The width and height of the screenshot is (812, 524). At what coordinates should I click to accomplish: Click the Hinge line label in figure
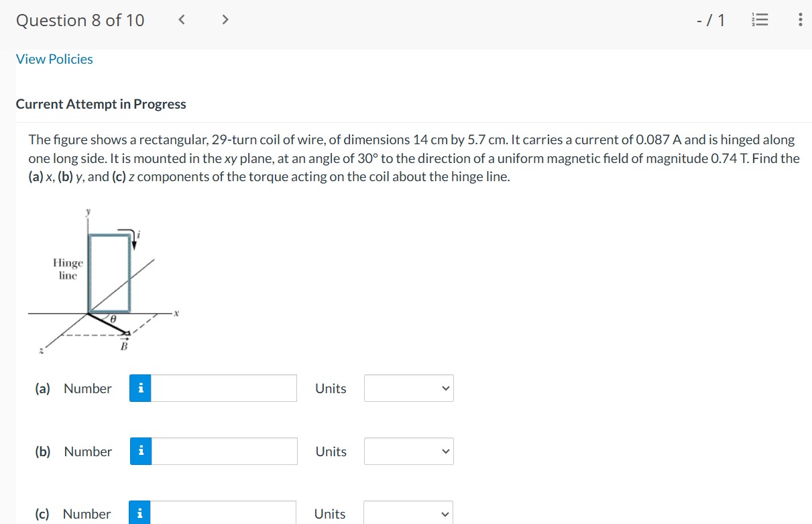(x=68, y=269)
